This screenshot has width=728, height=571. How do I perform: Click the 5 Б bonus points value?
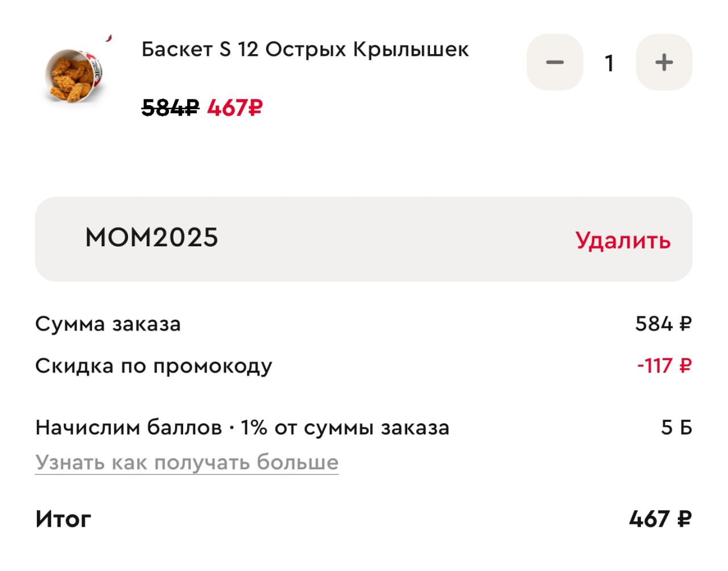pyautogui.click(x=676, y=428)
